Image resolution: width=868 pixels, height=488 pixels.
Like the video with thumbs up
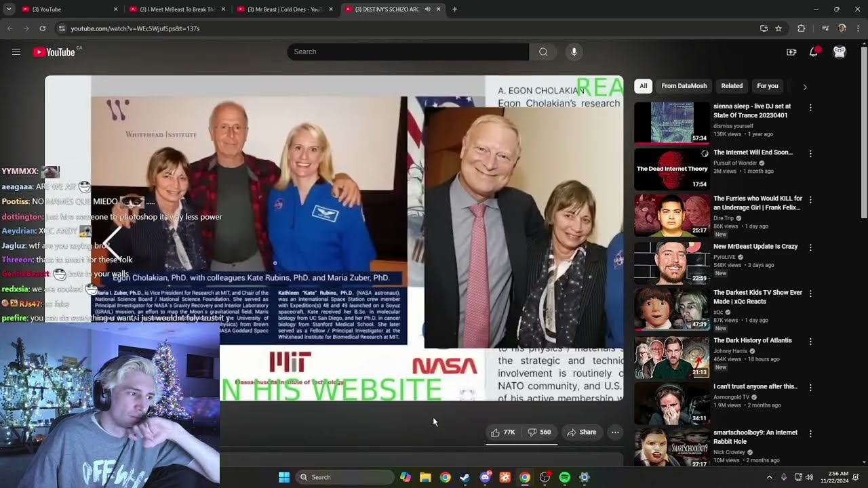pos(503,432)
